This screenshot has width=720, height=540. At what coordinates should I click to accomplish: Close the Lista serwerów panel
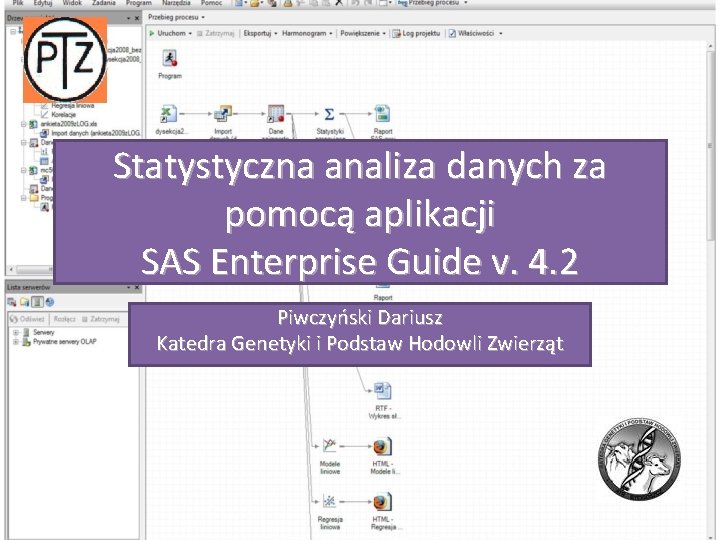[137, 287]
